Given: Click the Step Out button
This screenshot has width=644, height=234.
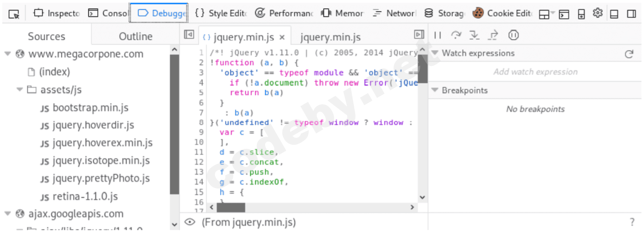Looking at the screenshot, I should pyautogui.click(x=493, y=35).
